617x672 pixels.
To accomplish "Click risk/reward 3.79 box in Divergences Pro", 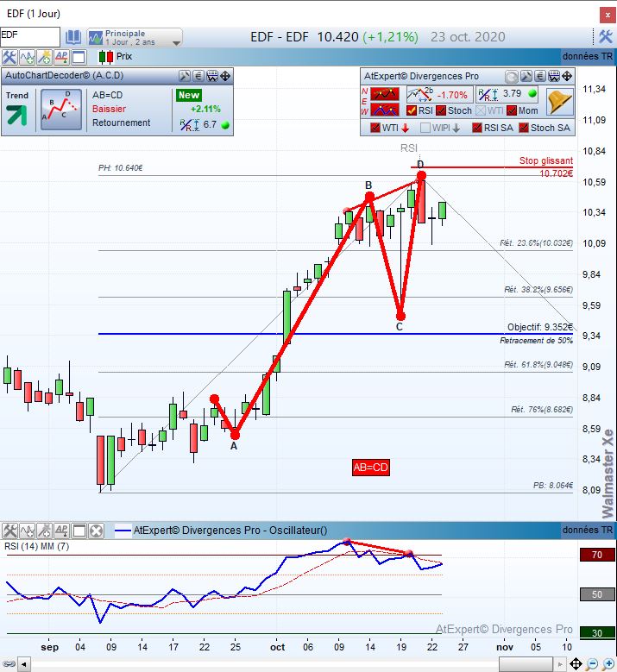I will 507,94.
